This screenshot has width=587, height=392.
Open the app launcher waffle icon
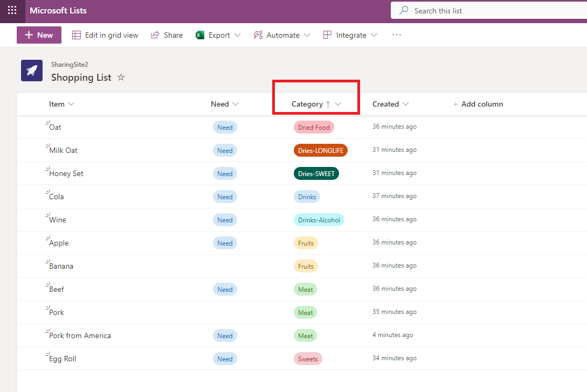coord(12,10)
